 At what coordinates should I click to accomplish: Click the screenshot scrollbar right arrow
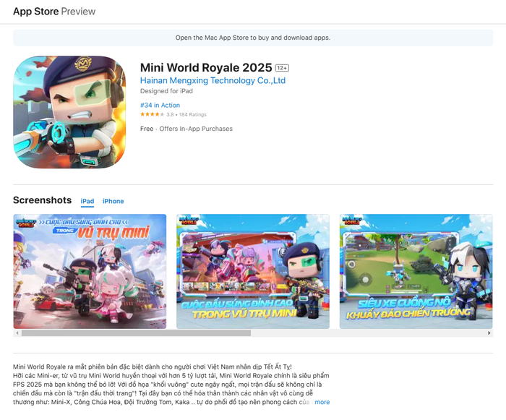point(489,333)
